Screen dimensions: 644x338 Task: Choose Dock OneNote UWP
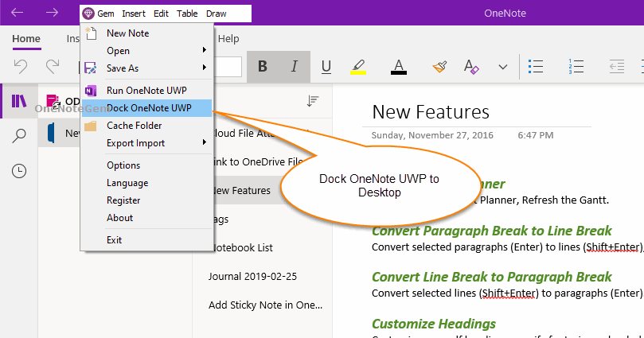pos(146,108)
